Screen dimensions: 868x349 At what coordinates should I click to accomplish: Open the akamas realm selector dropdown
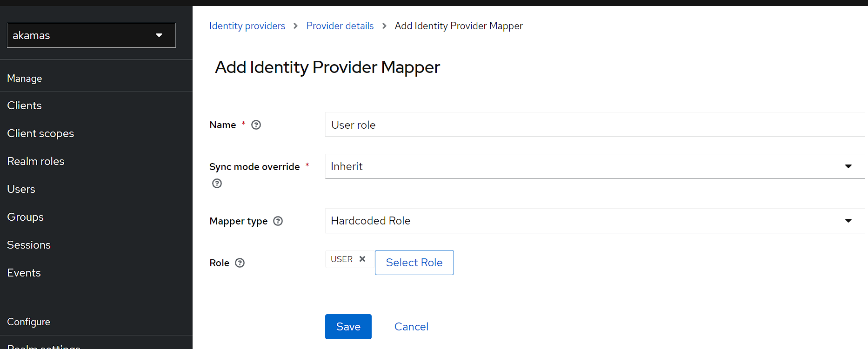(91, 35)
